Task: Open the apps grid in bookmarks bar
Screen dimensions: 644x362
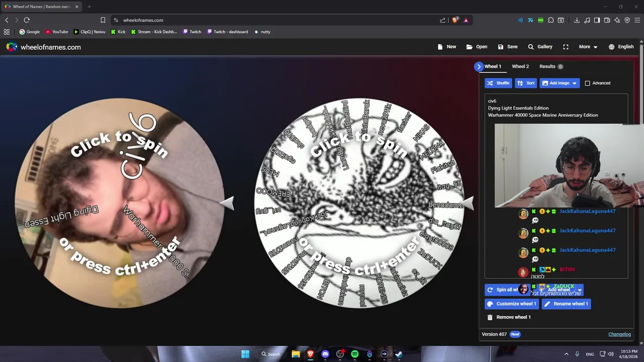Action: click(x=7, y=32)
